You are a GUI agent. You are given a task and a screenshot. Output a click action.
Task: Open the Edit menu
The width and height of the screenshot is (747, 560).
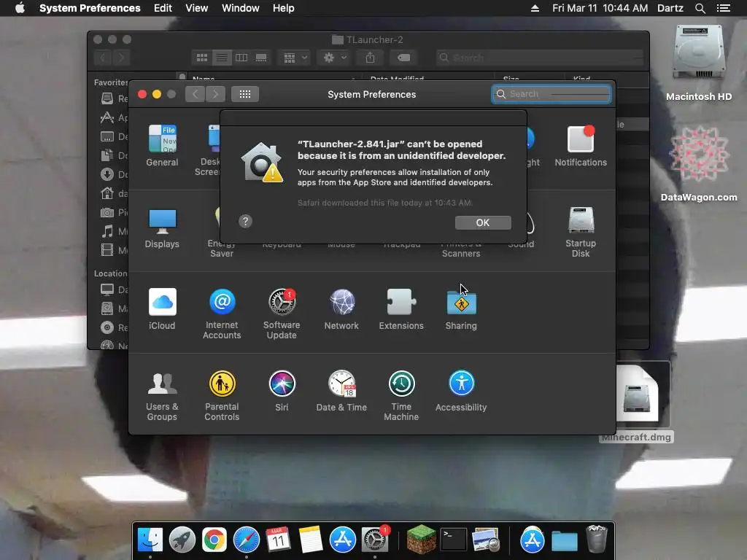pos(163,8)
